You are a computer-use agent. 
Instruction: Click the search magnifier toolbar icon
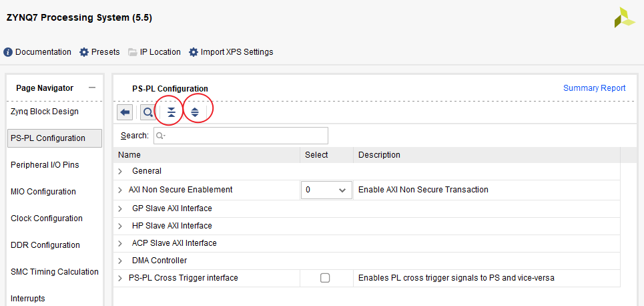(x=147, y=112)
